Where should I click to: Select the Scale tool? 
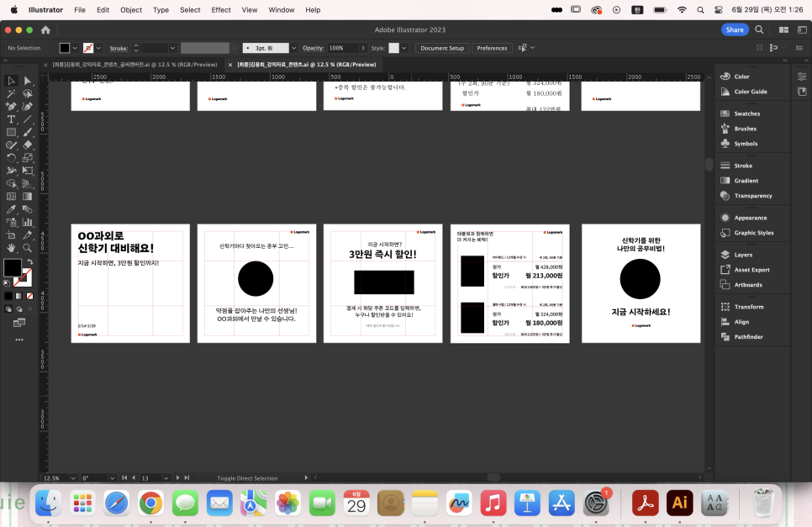tap(28, 158)
